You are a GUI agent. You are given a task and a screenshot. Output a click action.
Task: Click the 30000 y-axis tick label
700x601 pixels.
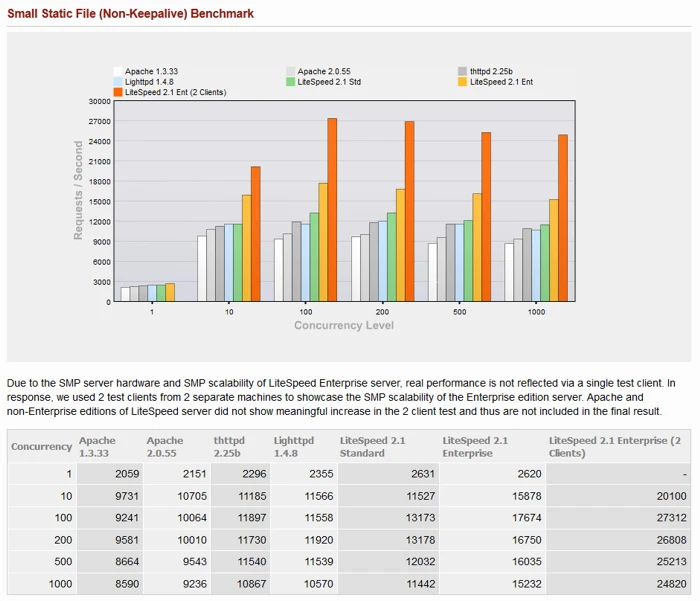(99, 101)
